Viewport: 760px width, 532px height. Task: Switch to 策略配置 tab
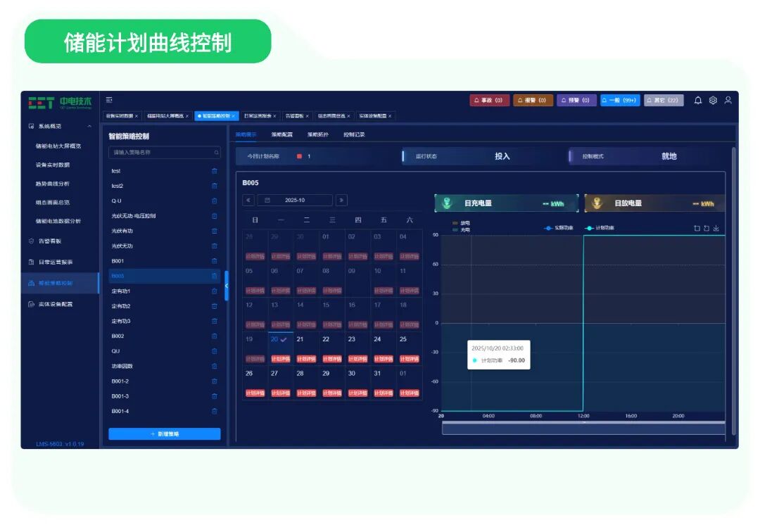coord(281,134)
